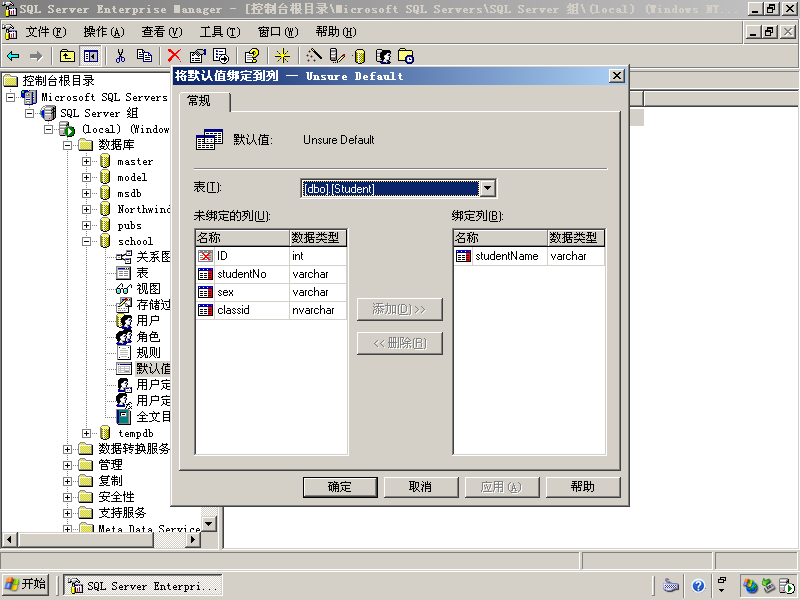
Task: Select the 视图 views node
Action: point(148,289)
